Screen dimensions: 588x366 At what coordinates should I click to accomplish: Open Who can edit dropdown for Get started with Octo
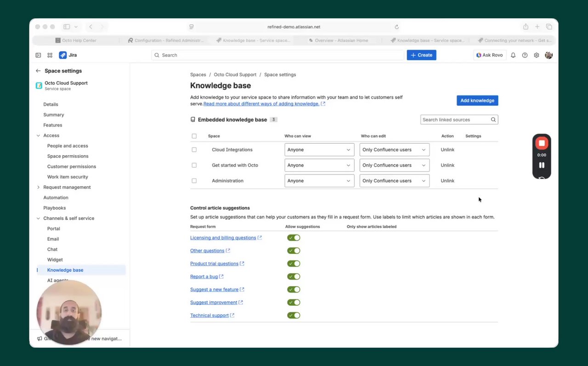[395, 165]
